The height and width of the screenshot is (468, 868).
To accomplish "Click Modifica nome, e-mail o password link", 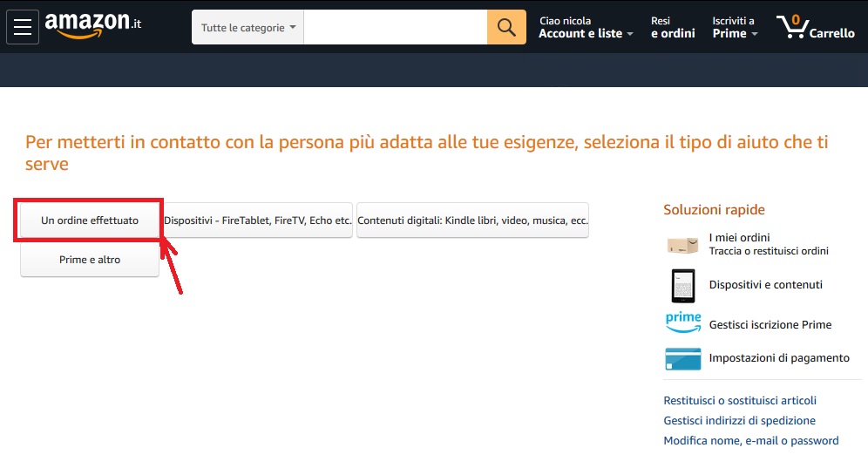I will coord(750,440).
